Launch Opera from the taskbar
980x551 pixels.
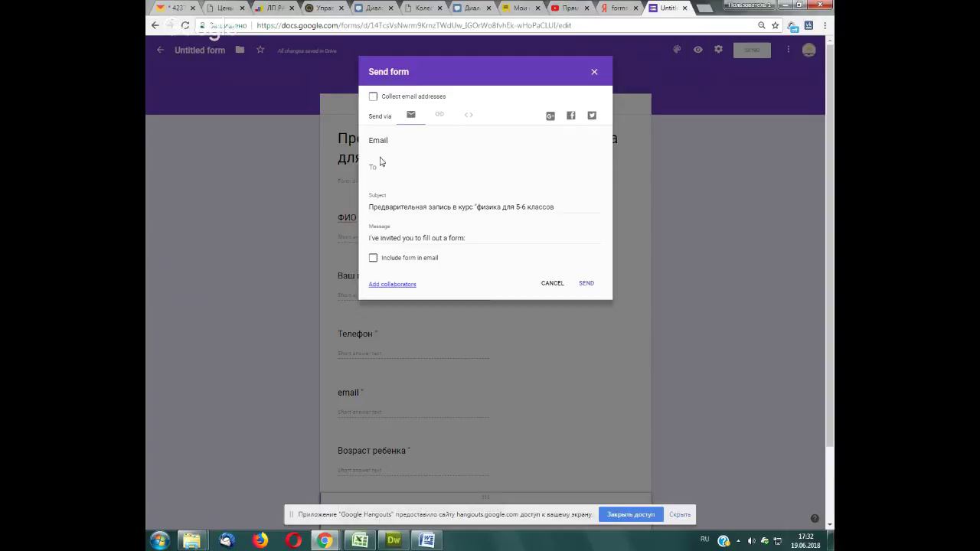click(293, 540)
